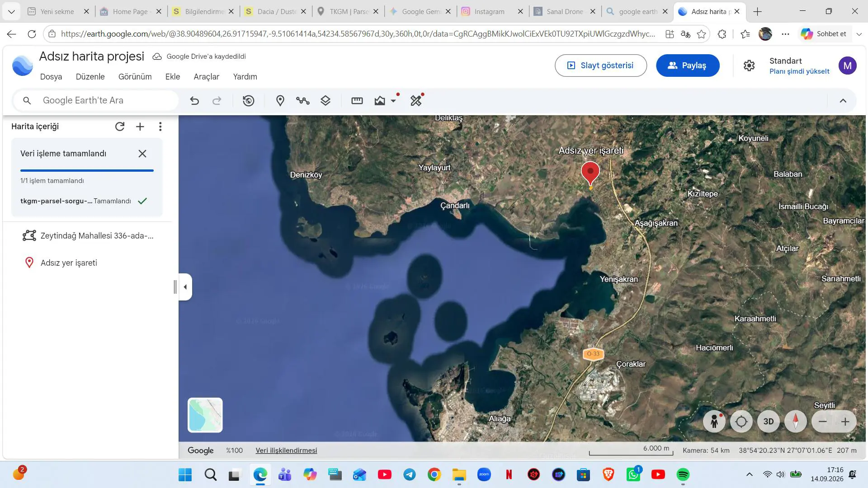Go back with the browser back arrow
The height and width of the screenshot is (488, 868).
click(12, 34)
